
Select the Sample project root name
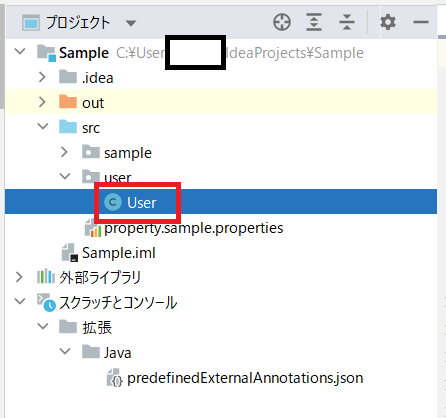point(84,53)
